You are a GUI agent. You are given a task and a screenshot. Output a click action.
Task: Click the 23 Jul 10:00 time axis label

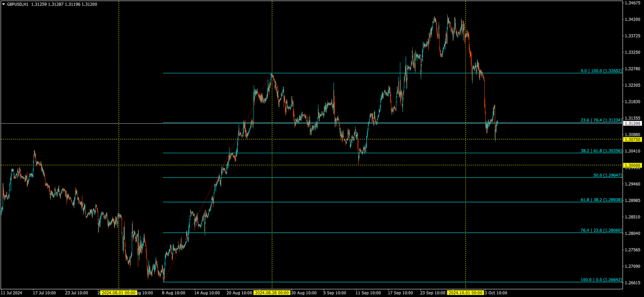[76, 293]
